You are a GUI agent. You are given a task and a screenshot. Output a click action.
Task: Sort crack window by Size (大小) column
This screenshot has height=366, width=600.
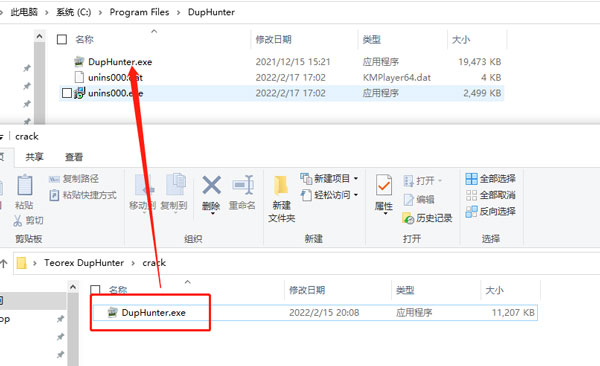click(x=494, y=290)
